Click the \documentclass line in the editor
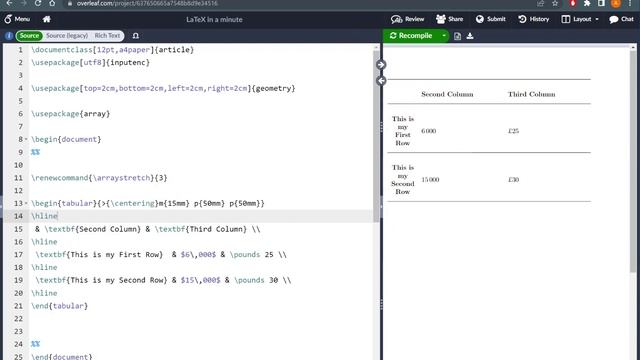Viewport: 640px width, 360px height. coord(112,50)
